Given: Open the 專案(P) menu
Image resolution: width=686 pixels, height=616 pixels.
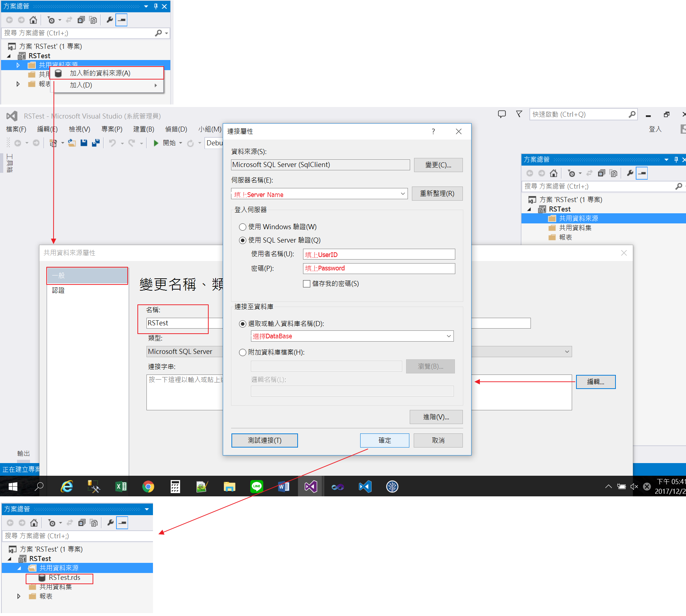Looking at the screenshot, I should coord(112,129).
